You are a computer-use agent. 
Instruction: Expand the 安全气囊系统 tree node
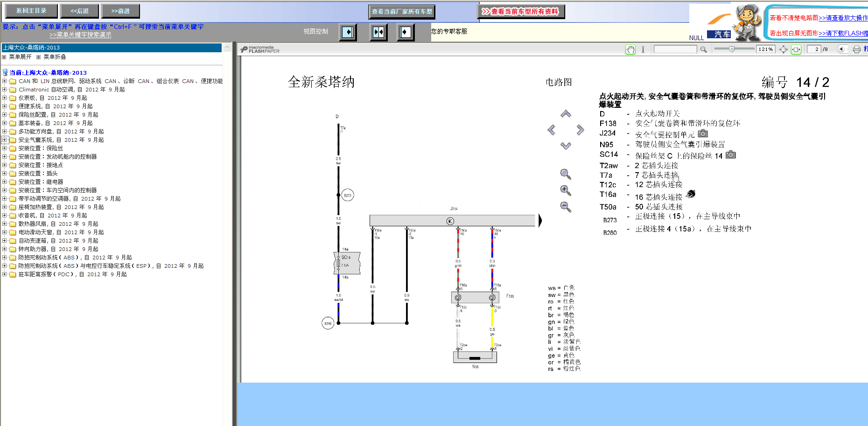[4, 140]
